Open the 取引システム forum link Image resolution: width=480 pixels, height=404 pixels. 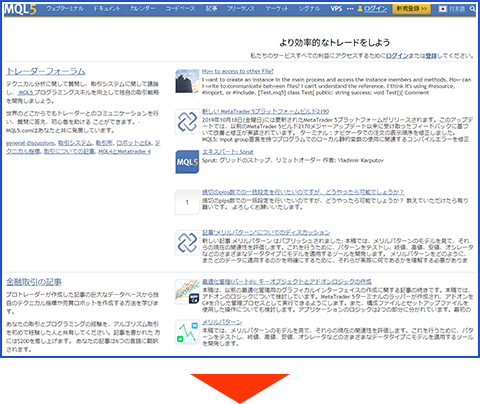75,143
